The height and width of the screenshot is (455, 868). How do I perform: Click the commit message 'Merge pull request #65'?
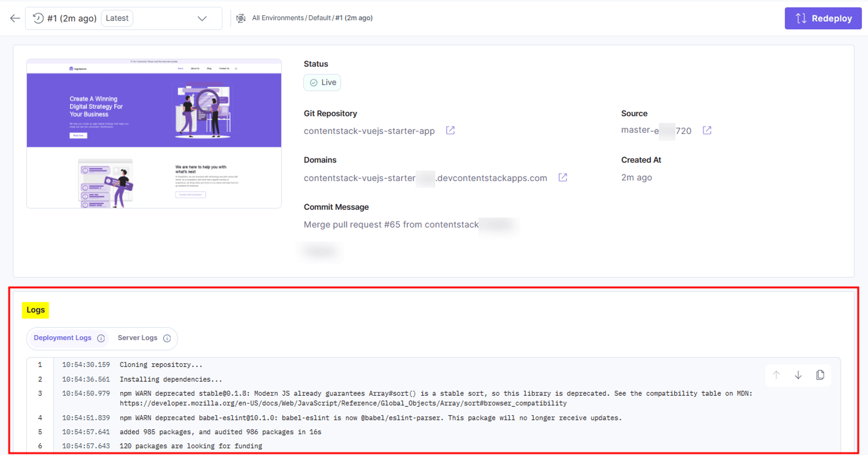[391, 225]
